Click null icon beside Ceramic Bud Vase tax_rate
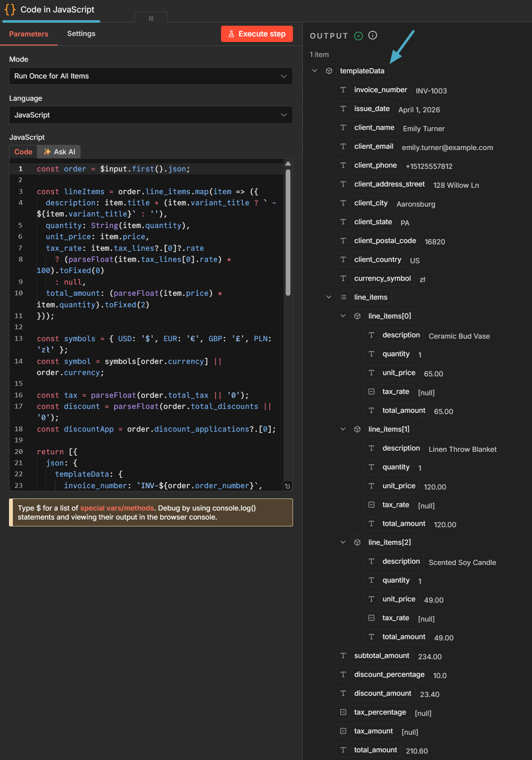The width and height of the screenshot is (532, 760). [371, 391]
